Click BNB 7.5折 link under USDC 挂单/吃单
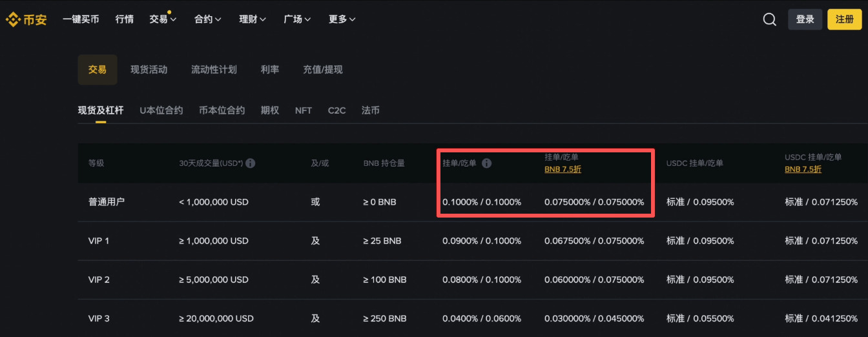This screenshot has width=868, height=337. (803, 170)
